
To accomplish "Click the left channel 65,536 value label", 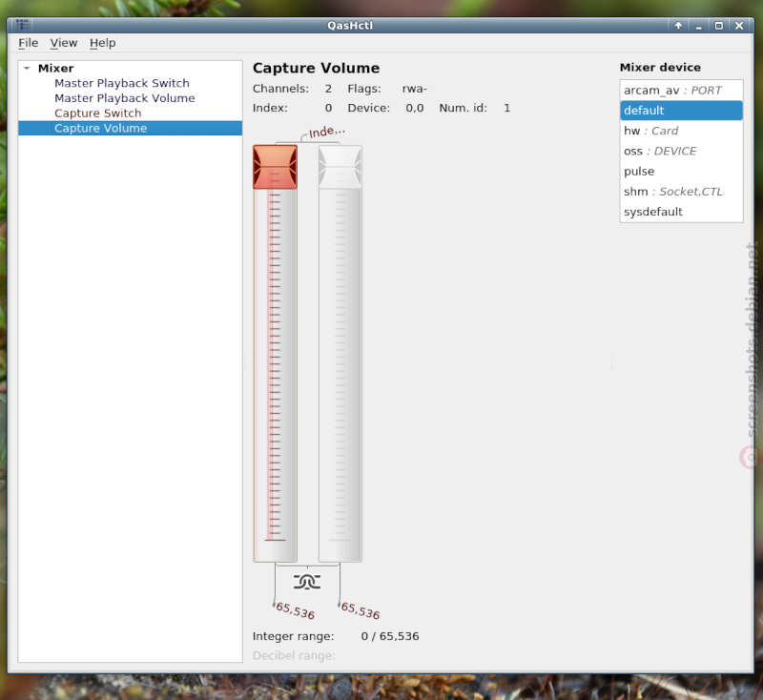I will coord(295,610).
